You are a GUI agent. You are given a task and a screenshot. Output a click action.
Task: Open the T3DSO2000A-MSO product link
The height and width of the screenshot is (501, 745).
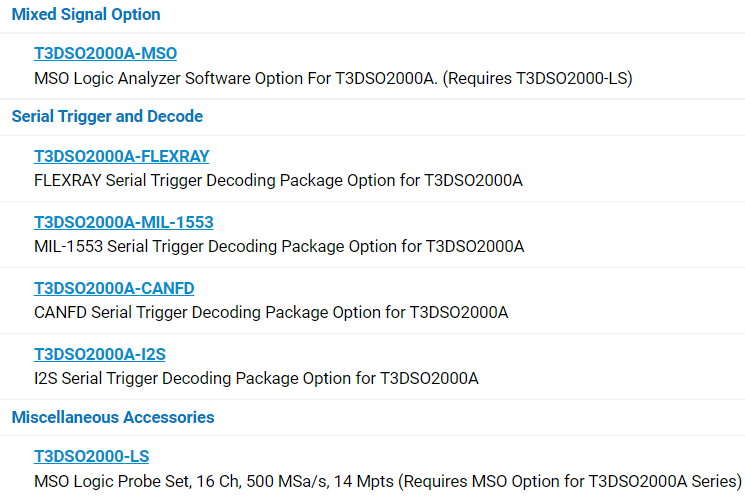pos(105,54)
